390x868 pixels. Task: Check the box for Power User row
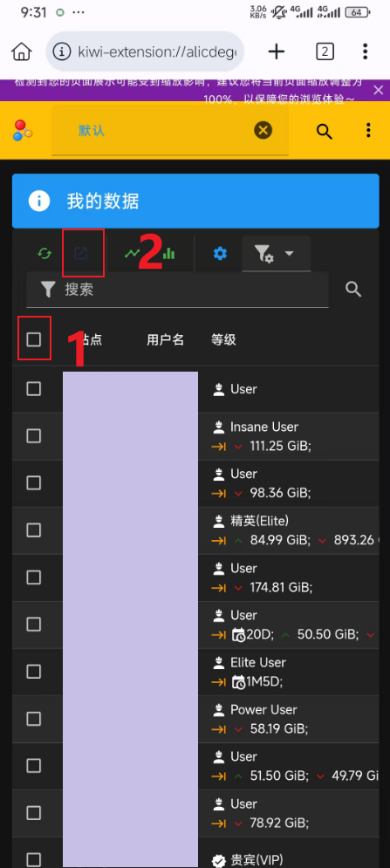coord(34,719)
